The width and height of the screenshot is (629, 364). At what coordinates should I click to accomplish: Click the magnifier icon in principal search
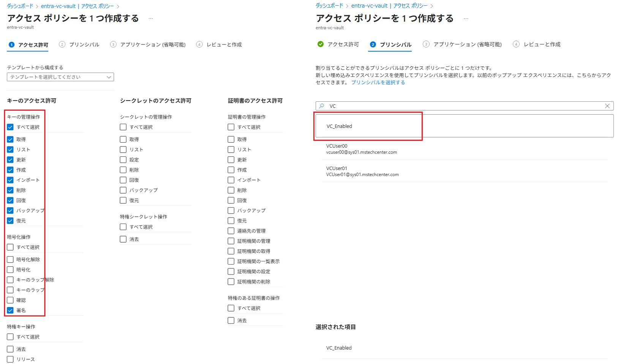tap(322, 106)
